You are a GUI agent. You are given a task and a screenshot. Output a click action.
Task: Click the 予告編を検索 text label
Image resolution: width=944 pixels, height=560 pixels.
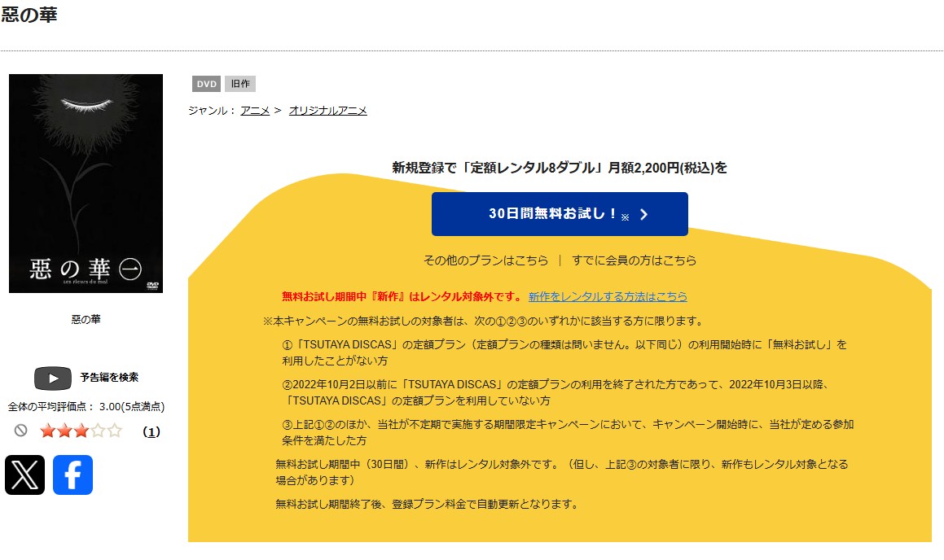point(109,378)
